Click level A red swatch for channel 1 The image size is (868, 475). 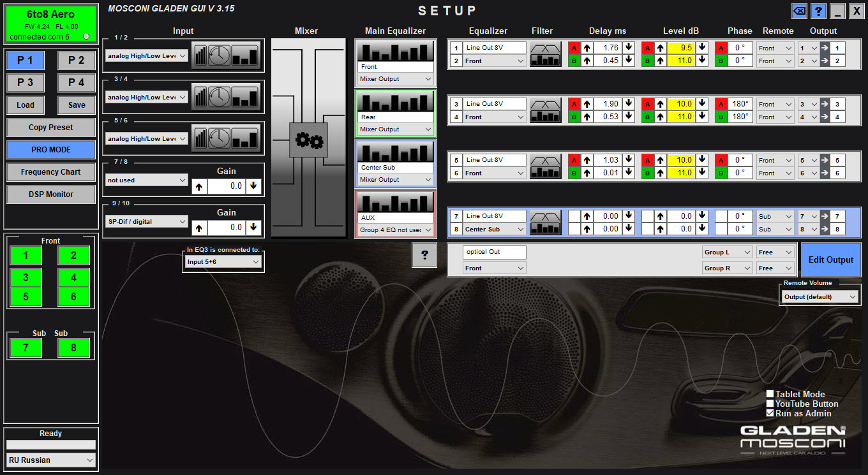[647, 48]
